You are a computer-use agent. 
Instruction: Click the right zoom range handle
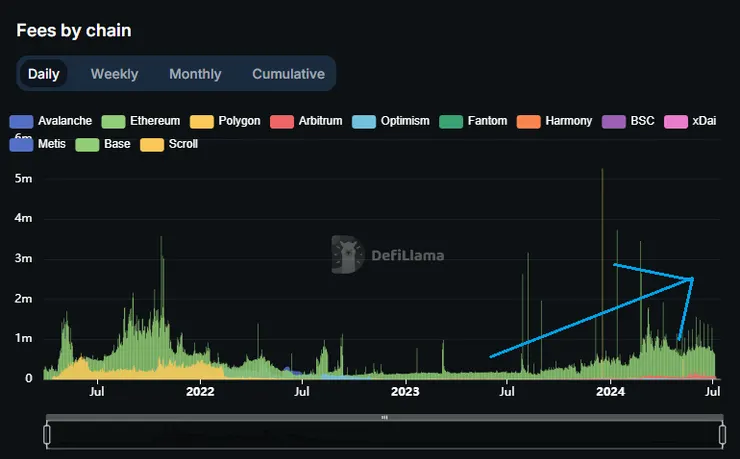723,434
